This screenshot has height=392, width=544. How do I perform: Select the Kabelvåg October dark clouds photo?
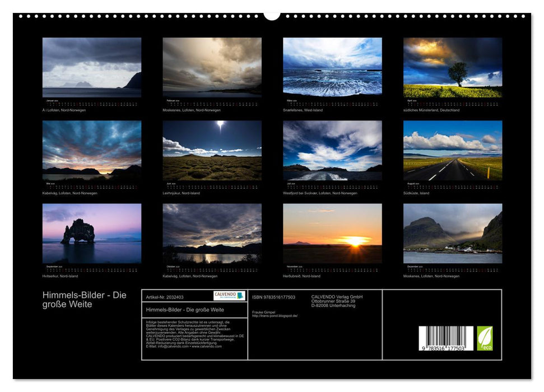tap(212, 233)
